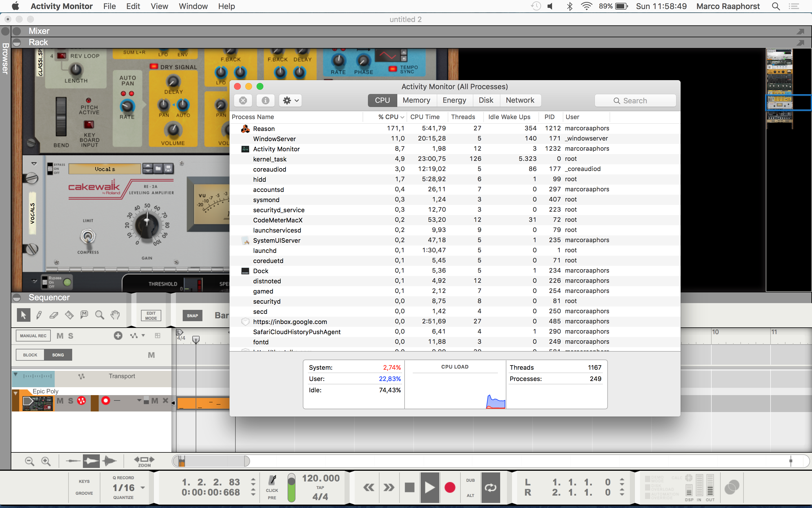Toggle record enable on Epic Poly track

[106, 400]
